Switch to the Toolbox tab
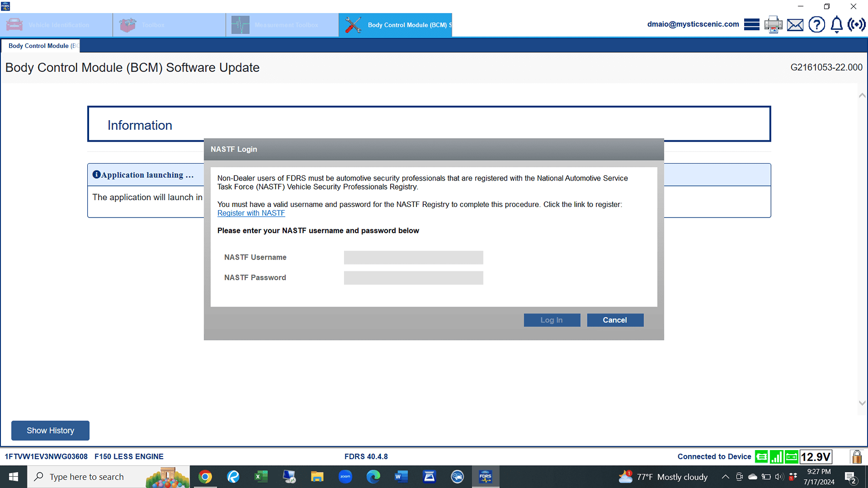The height and width of the screenshot is (488, 868). tap(169, 25)
